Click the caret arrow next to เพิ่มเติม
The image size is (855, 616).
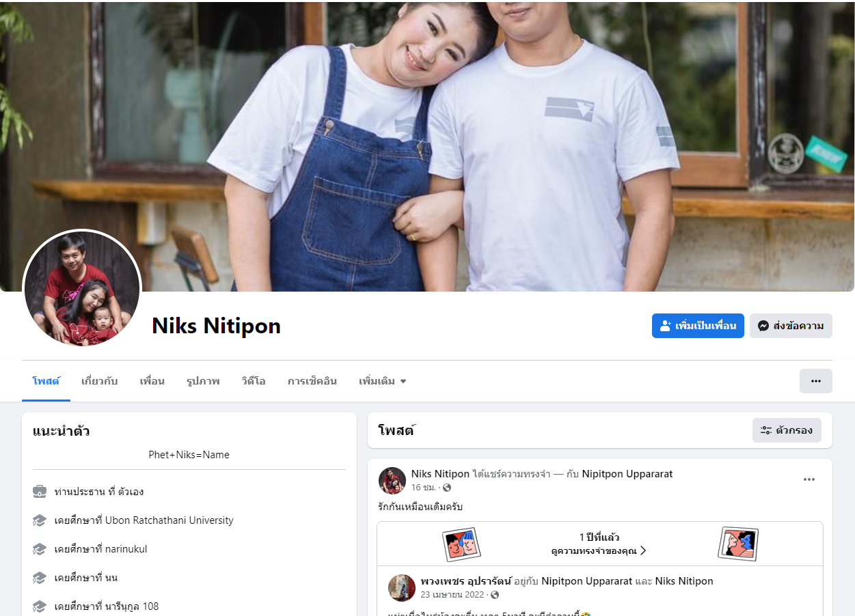(x=403, y=382)
